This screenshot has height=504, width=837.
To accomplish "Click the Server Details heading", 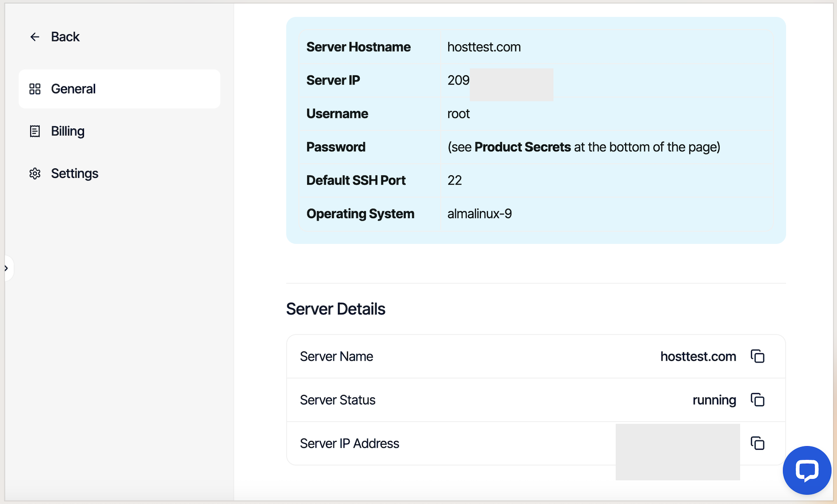I will tap(336, 309).
